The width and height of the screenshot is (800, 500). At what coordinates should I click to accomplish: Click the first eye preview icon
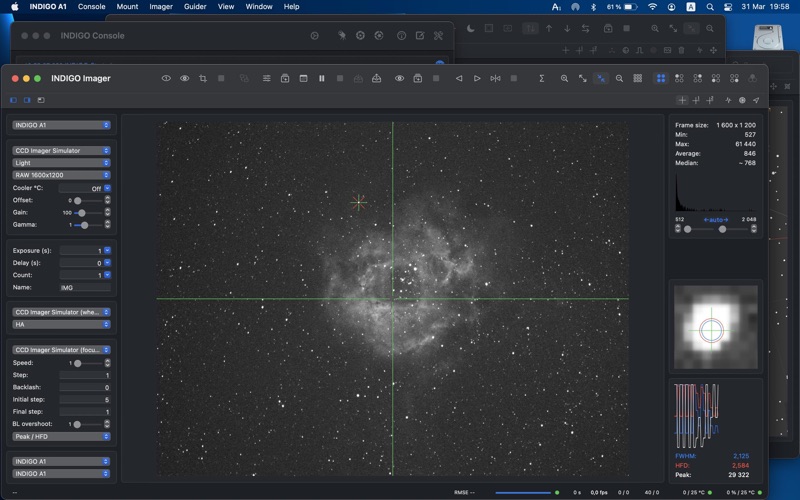[x=166, y=78]
